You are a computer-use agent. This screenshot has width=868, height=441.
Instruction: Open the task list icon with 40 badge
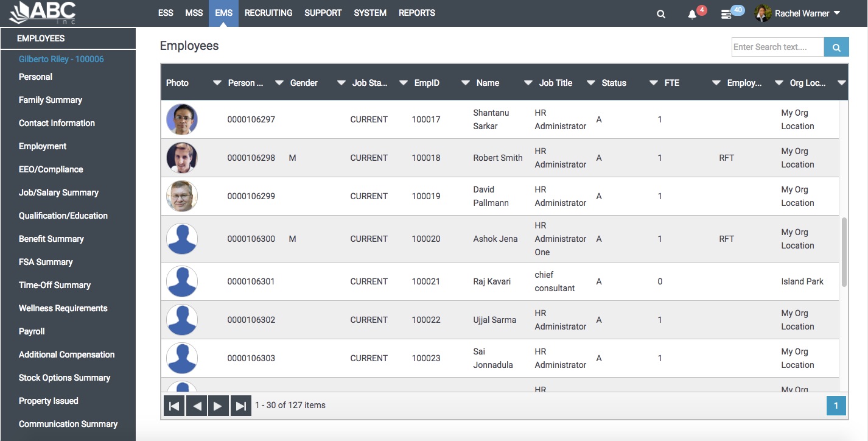pyautogui.click(x=726, y=14)
